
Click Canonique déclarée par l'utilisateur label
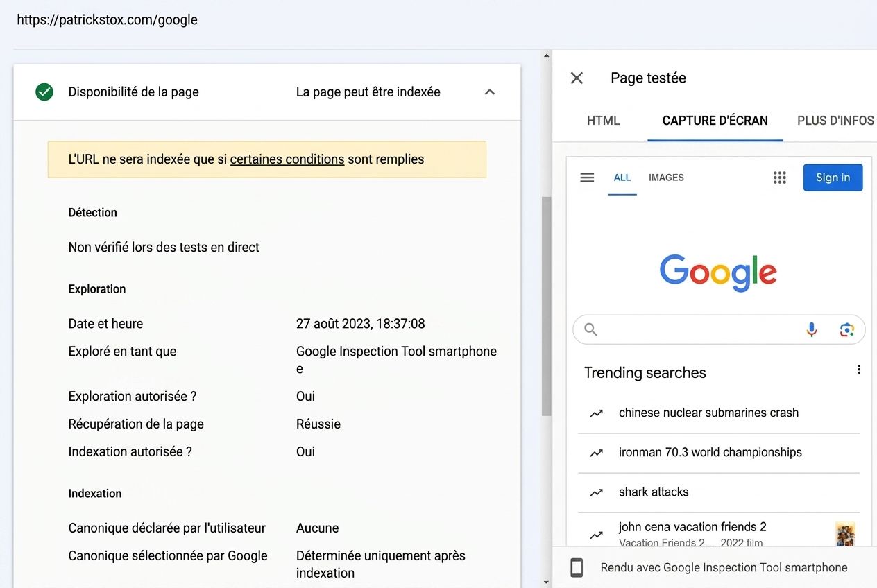[167, 528]
